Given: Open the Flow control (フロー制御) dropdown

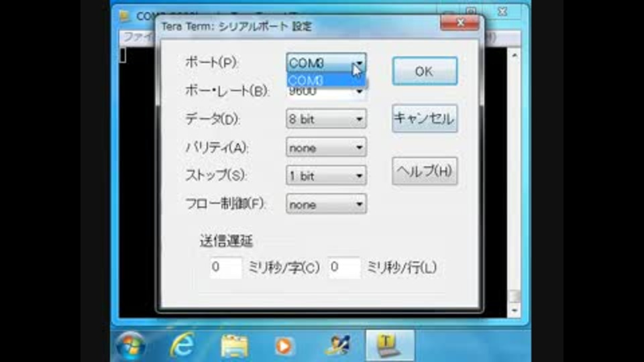Looking at the screenshot, I should pyautogui.click(x=326, y=204).
